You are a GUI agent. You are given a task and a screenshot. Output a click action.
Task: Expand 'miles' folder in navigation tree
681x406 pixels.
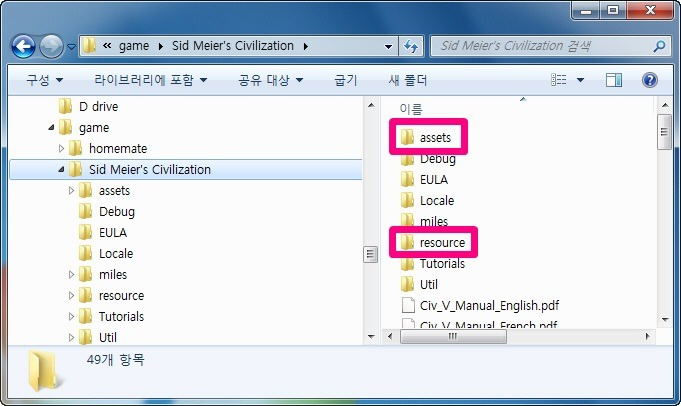pos(71,274)
